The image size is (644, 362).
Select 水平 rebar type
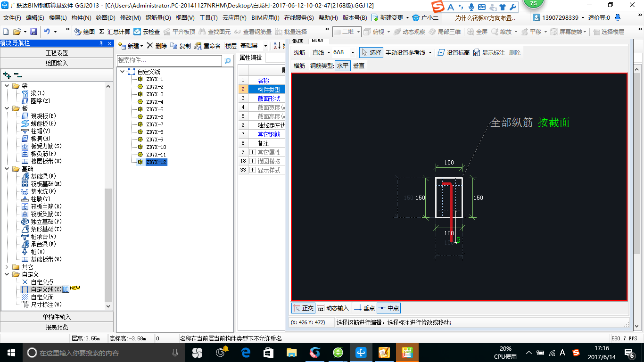coord(343,66)
